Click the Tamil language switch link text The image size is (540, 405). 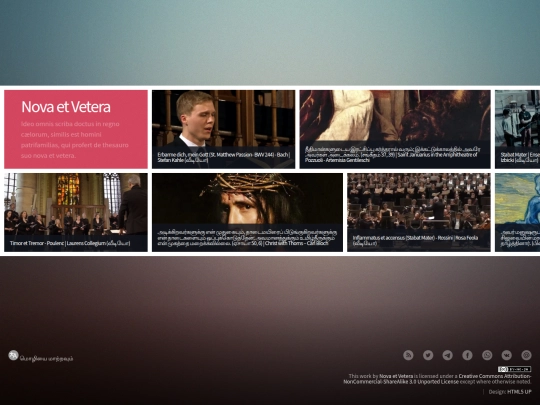[x=46, y=359]
